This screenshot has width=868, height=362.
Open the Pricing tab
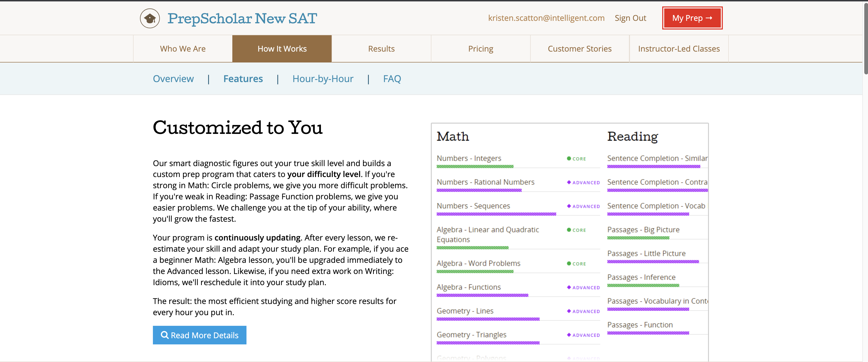(x=481, y=49)
